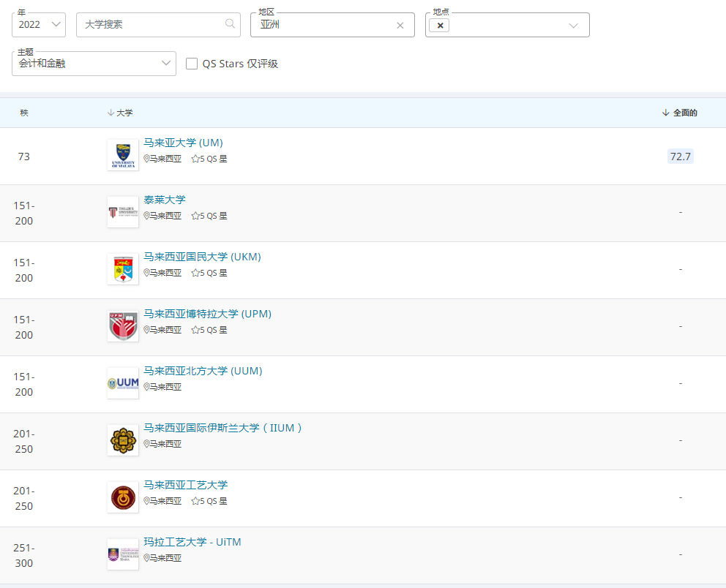
Task: Enable the QS Stars 仅评级 checkbox
Action: 192,64
